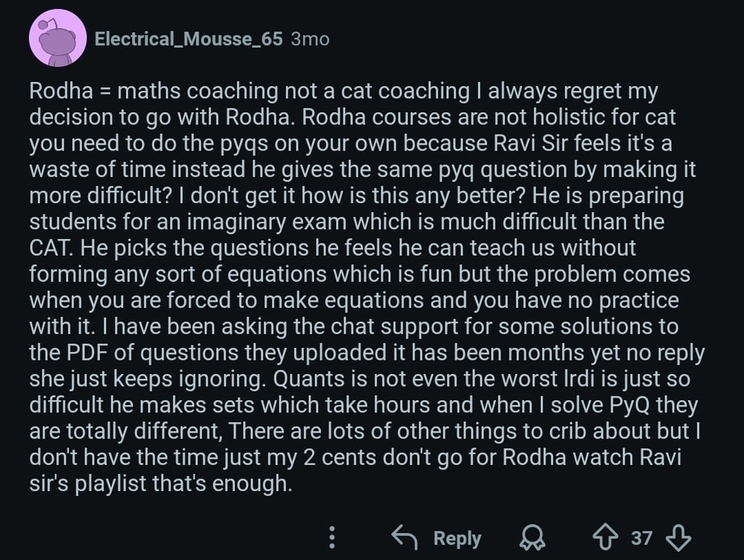The width and height of the screenshot is (744, 560).
Task: Open the three-dot comment options menu
Action: tap(331, 538)
